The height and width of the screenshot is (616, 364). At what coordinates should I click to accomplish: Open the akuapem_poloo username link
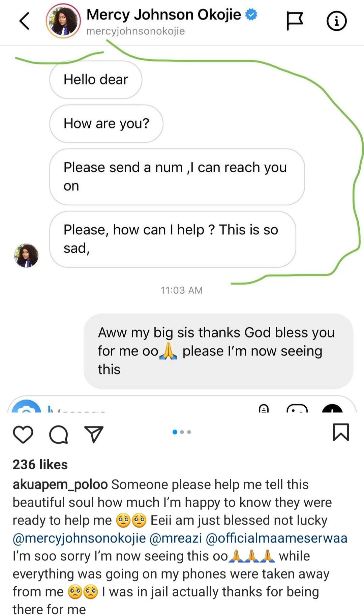click(60, 485)
